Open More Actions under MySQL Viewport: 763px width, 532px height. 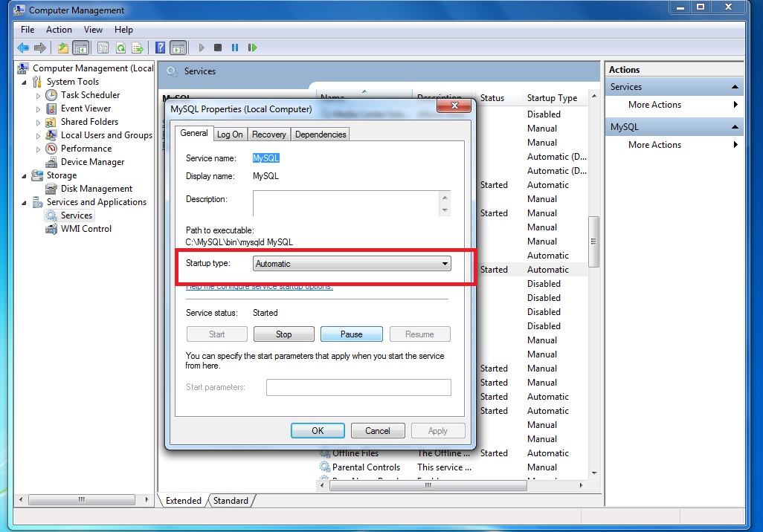[654, 145]
